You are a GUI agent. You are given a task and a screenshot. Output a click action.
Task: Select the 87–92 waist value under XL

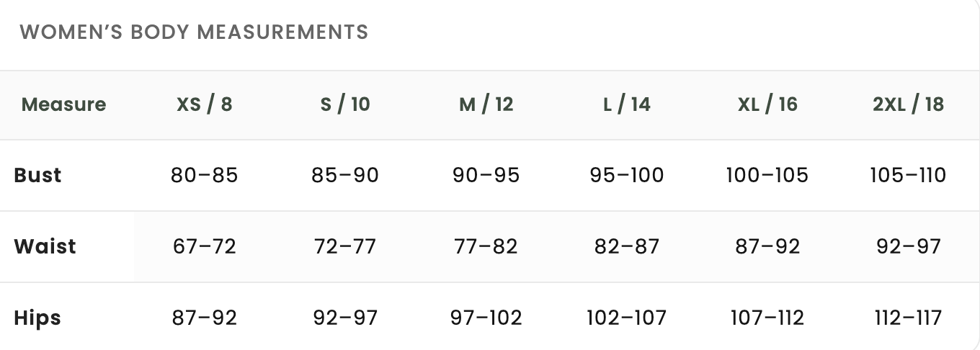coord(767,246)
